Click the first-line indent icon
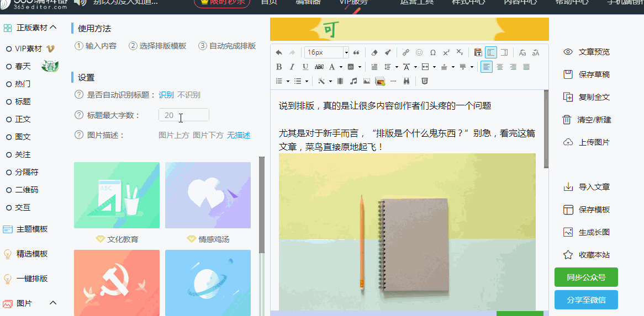Screen dimensions: 644x316 tap(374, 67)
